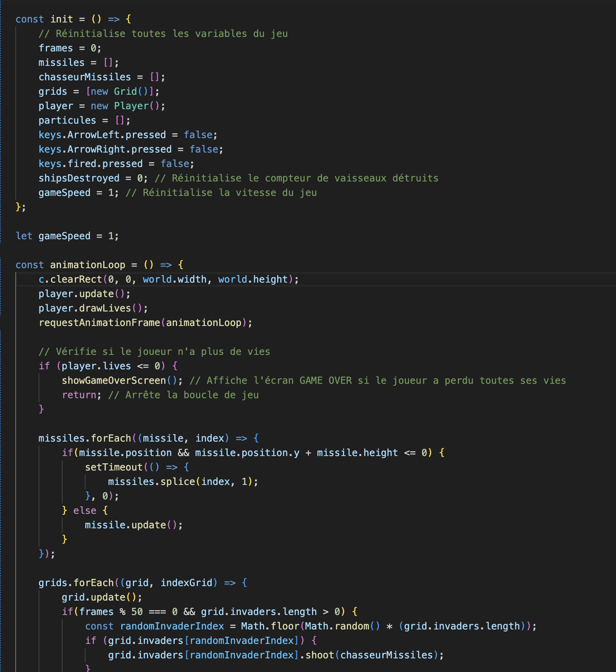Click 'randomInvaderIndex' in its const declaration
The width and height of the screenshot is (616, 672).
tap(172, 626)
